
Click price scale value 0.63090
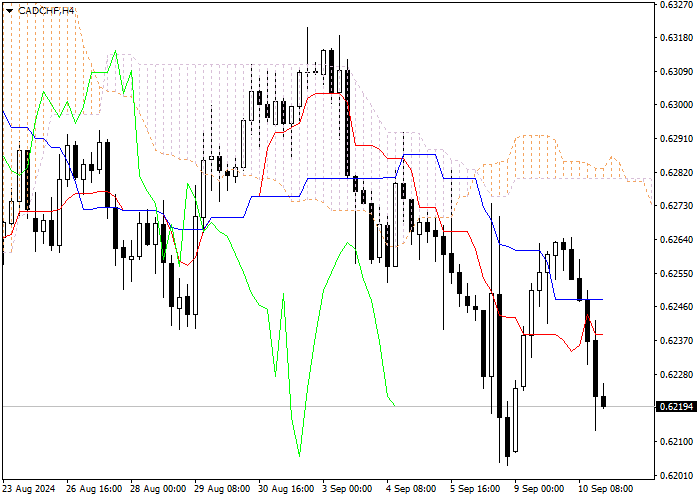click(676, 71)
